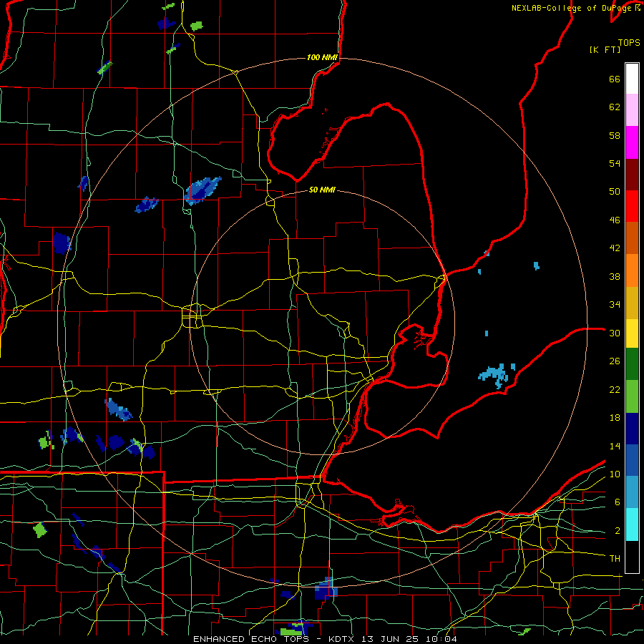Click the legend value "22"
644x644 pixels.
[615, 389]
